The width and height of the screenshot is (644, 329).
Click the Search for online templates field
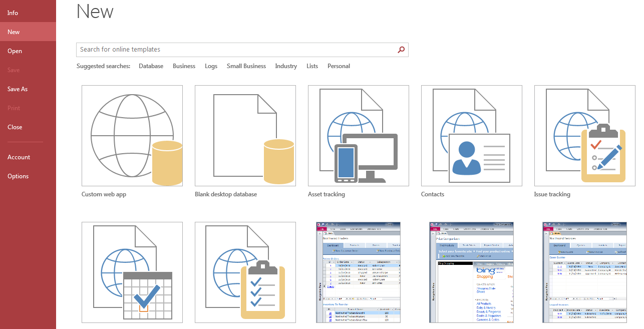coord(235,50)
